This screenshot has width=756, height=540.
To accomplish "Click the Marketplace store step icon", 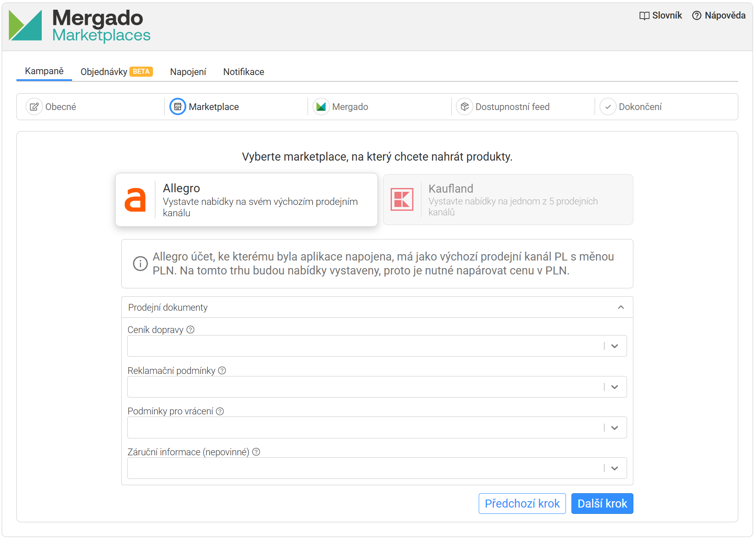I will pyautogui.click(x=178, y=107).
